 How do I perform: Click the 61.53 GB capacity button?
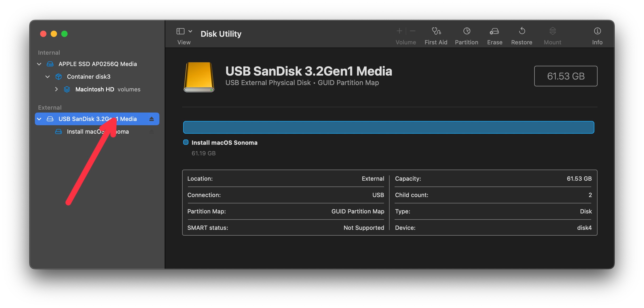[566, 76]
